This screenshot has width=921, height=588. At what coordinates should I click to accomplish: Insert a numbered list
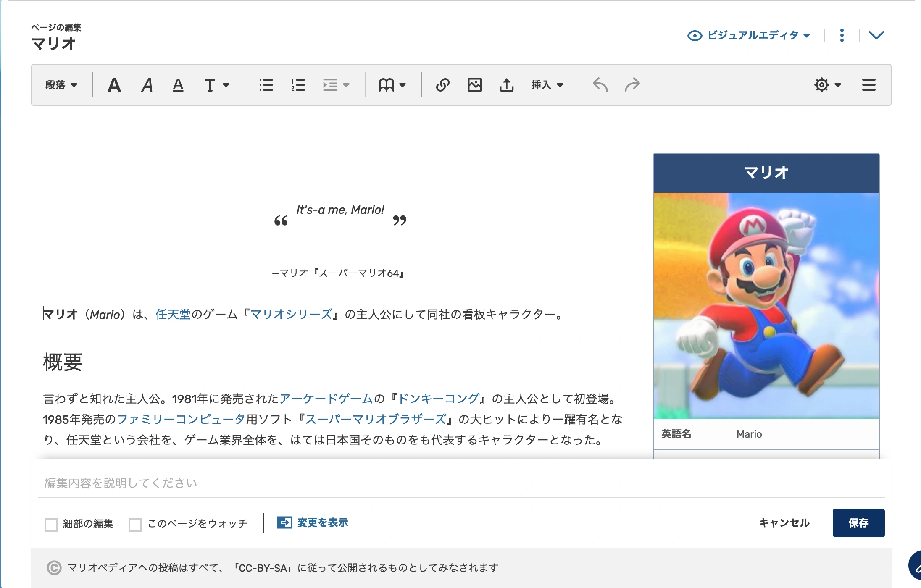(298, 85)
